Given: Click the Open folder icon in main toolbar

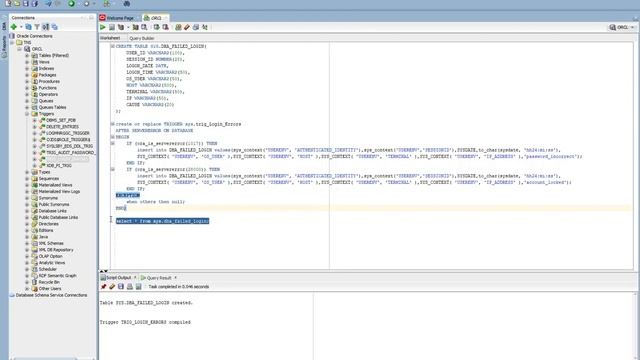Looking at the screenshot, I should click(x=17, y=4).
